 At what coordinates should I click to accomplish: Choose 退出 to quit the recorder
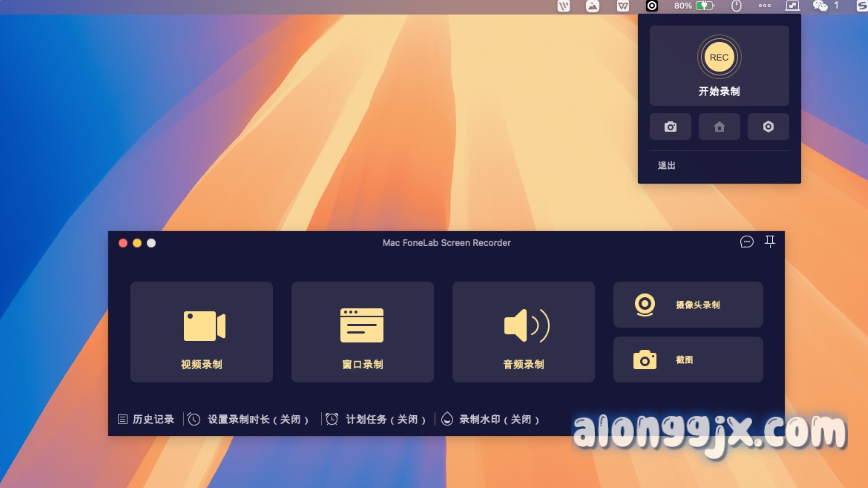(x=666, y=165)
